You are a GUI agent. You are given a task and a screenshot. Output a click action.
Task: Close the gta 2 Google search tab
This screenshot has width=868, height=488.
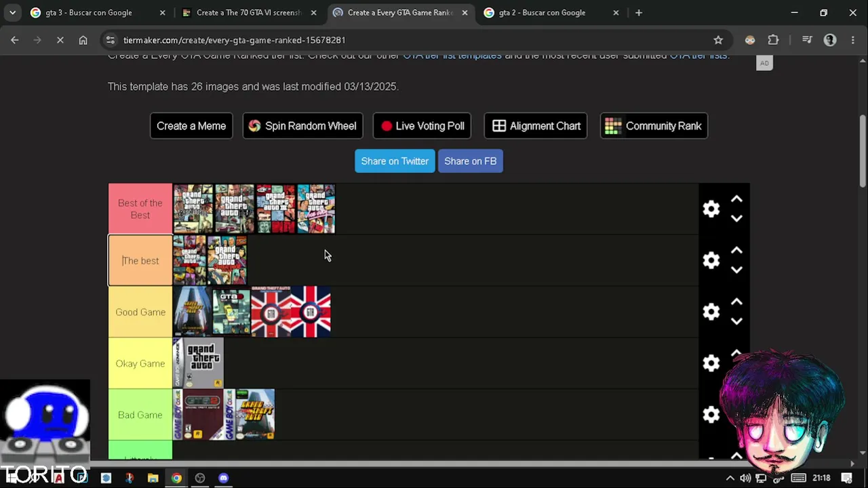tap(616, 12)
